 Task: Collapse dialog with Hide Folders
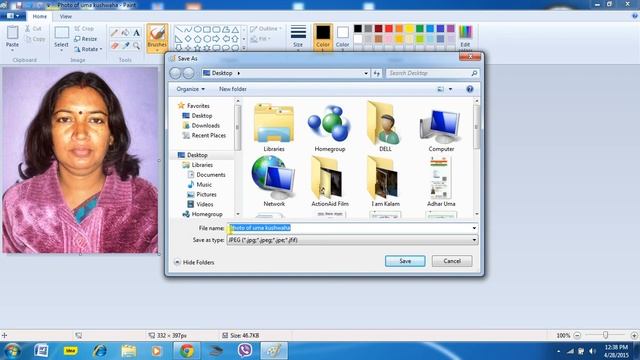pyautogui.click(x=194, y=262)
